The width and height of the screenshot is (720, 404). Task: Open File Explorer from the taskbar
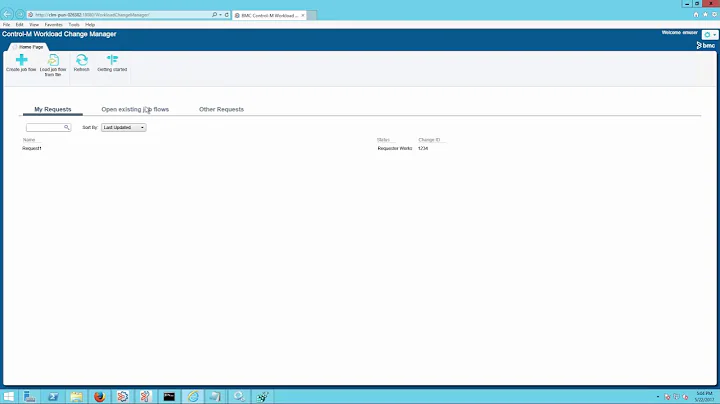point(77,397)
